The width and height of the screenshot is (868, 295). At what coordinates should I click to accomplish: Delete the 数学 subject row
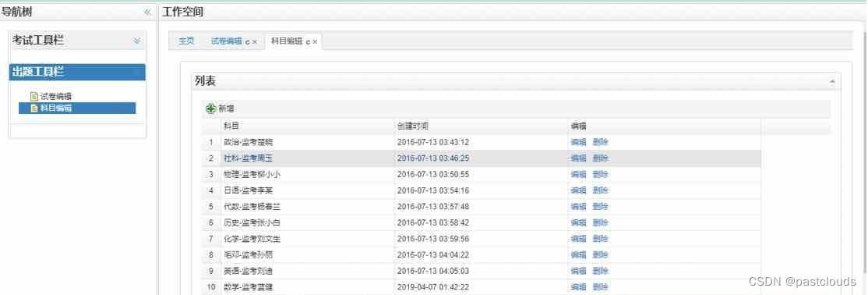coord(600,287)
